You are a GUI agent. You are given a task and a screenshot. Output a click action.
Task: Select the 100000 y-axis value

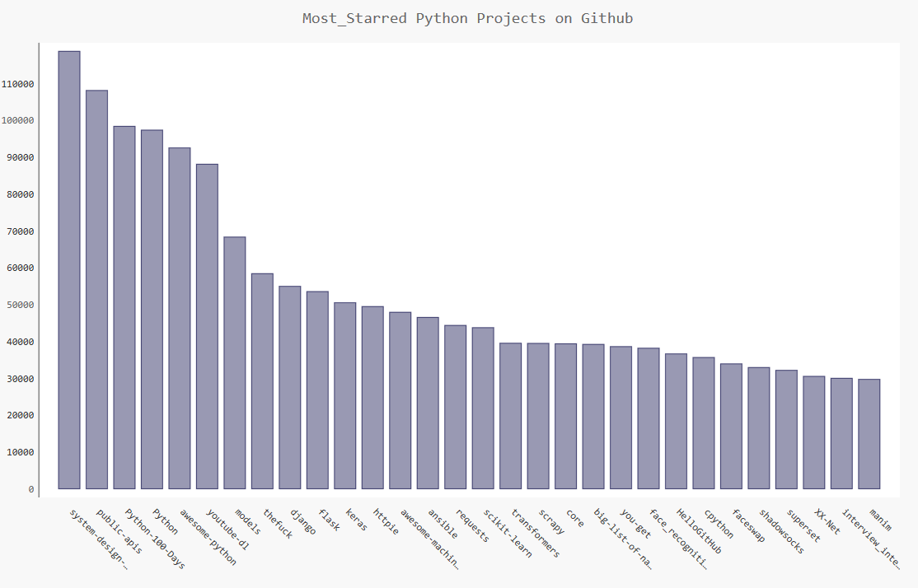pyautogui.click(x=17, y=120)
